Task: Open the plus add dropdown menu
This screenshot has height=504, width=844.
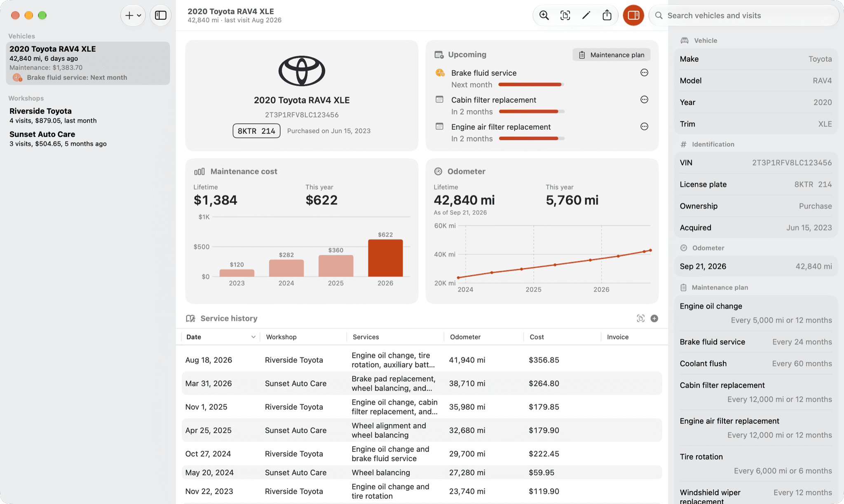Action: [133, 15]
